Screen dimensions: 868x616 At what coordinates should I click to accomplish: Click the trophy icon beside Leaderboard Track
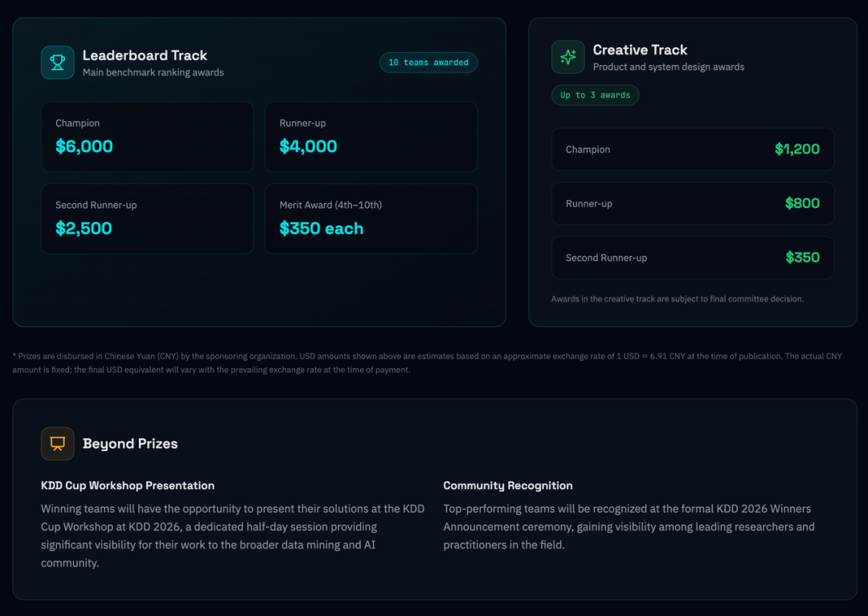coord(58,63)
